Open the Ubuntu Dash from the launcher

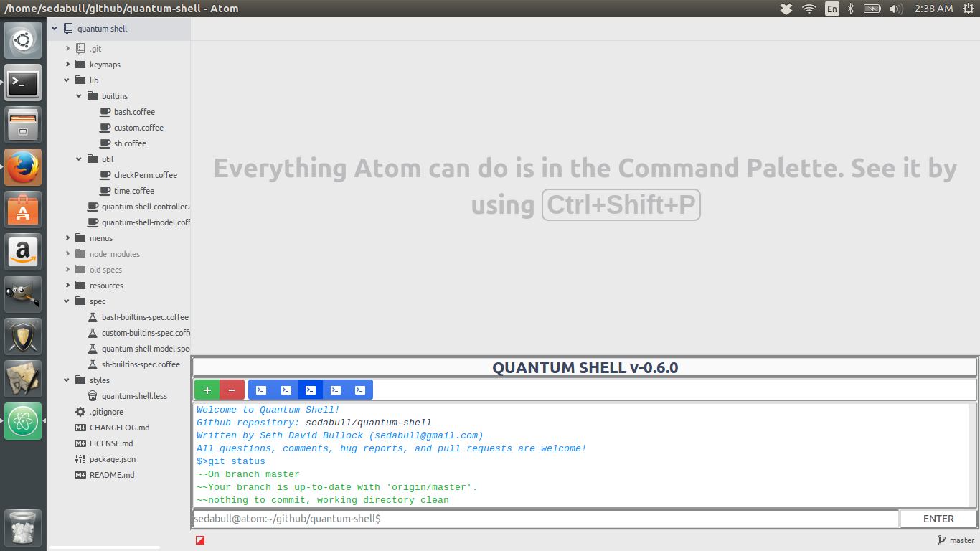(x=23, y=40)
